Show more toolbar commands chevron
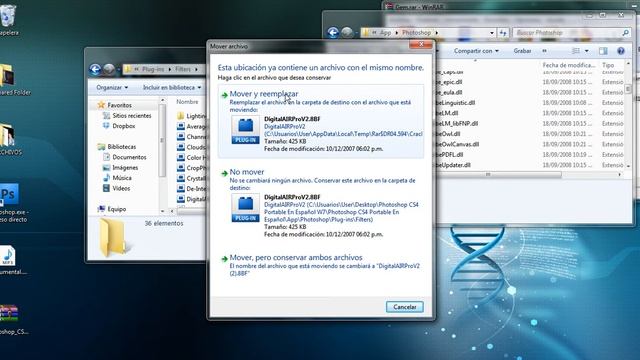This screenshot has width=640, height=360. 544,51
